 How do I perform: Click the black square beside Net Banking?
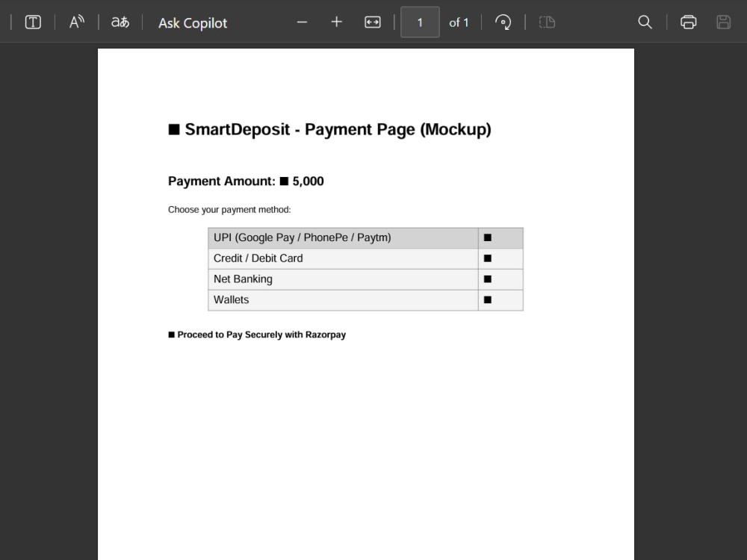point(487,279)
